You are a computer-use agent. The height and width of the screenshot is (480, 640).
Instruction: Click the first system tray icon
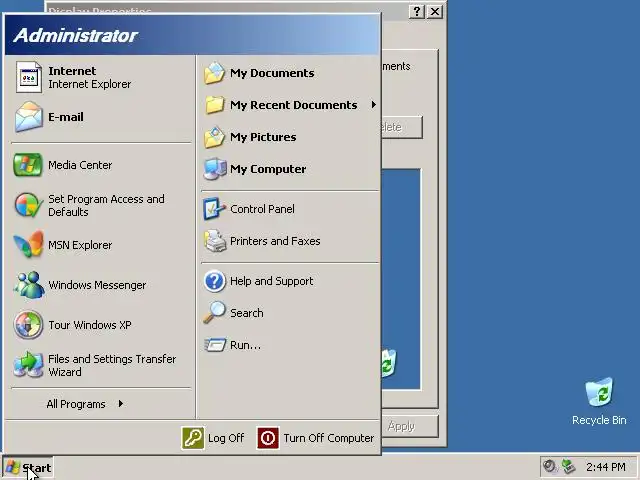[x=550, y=466]
